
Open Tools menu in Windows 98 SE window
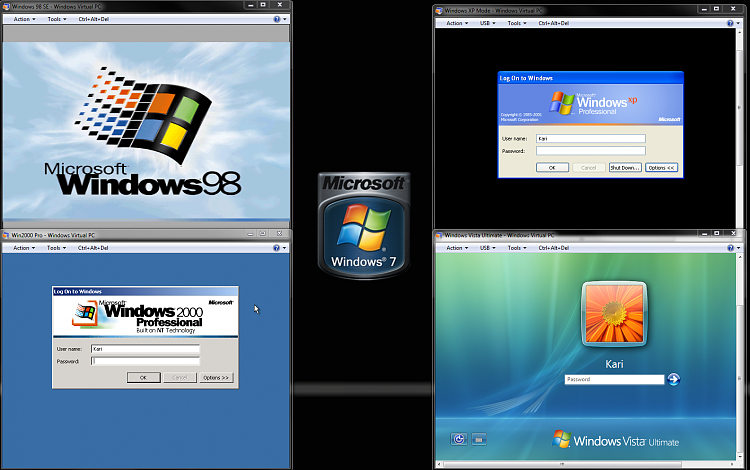coord(57,19)
